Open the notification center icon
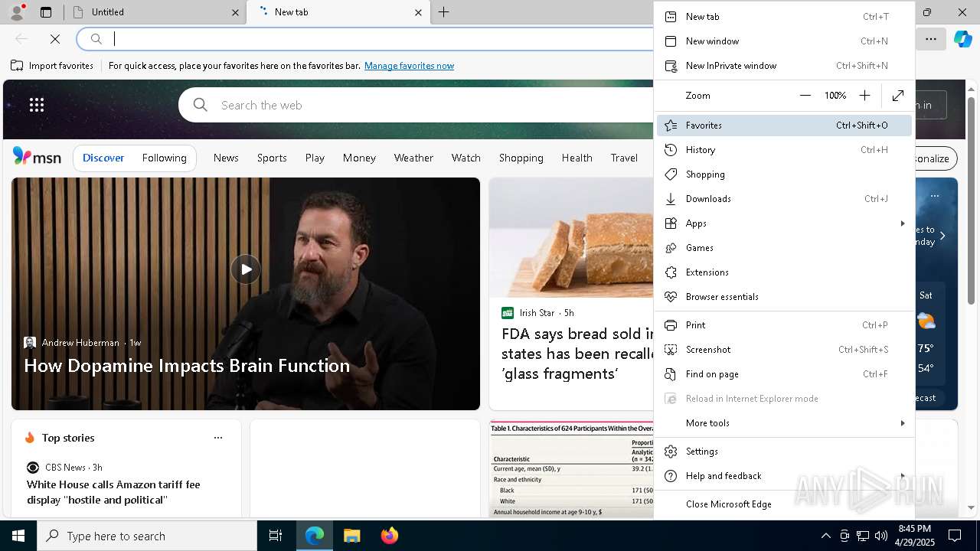Image resolution: width=980 pixels, height=551 pixels. 955,536
